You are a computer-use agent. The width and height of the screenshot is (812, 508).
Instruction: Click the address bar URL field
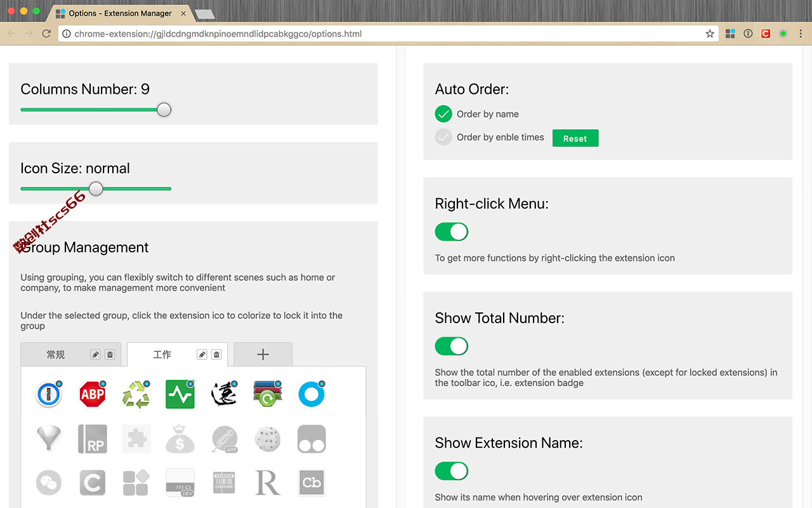click(388, 34)
